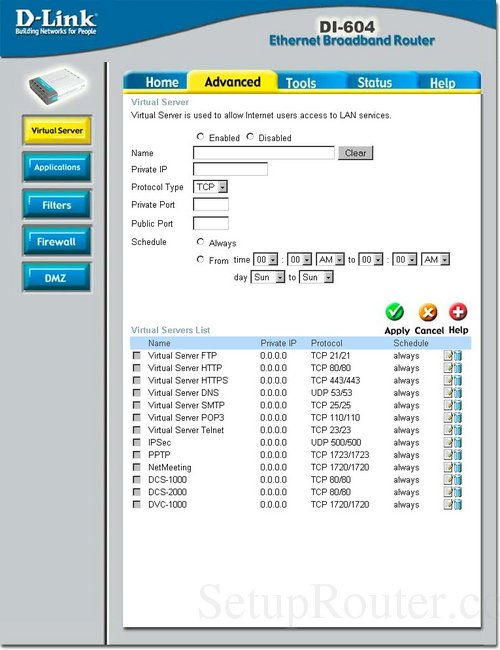Screen dimensions: 500x650
Task: Edit the PPTP entry
Action: click(448, 455)
